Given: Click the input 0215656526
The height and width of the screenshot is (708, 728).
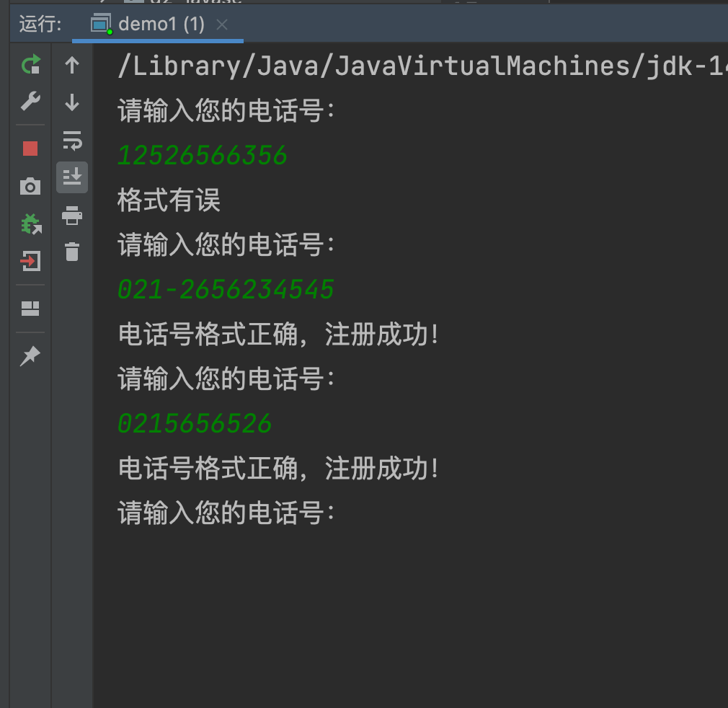Looking at the screenshot, I should point(195,423).
